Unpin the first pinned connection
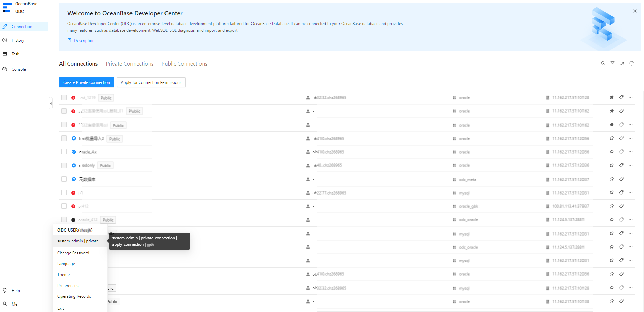644x312 pixels. 611,97
